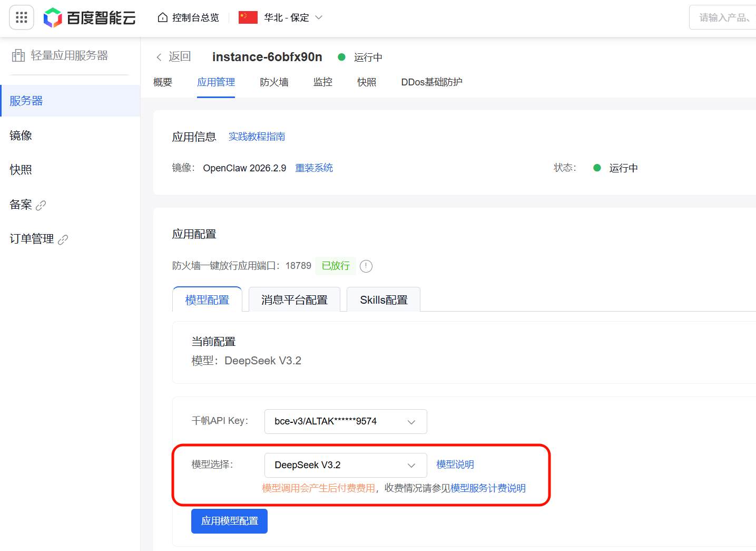Switch to the 防火墙 tab
This screenshot has width=756, height=551.
tap(274, 82)
